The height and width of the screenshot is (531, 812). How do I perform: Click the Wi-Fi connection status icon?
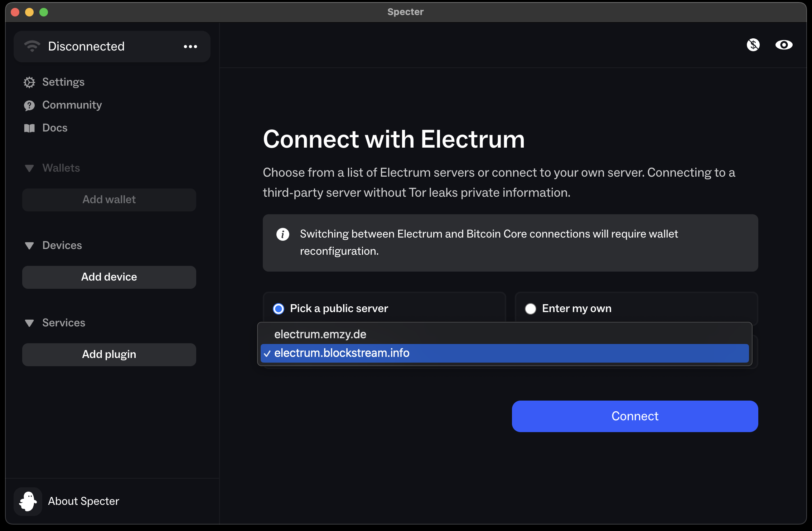[32, 46]
